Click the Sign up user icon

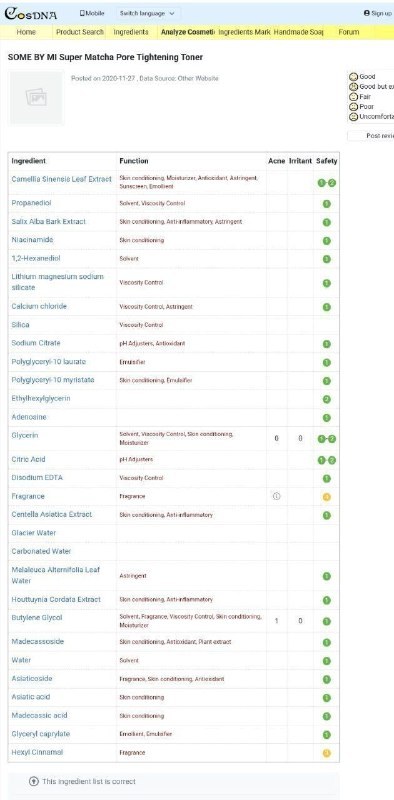(366, 13)
